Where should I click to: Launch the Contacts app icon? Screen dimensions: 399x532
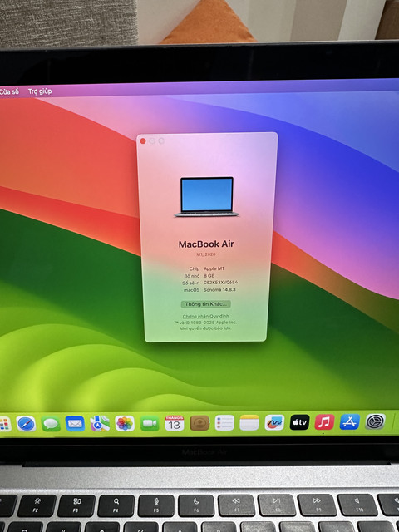tap(199, 423)
